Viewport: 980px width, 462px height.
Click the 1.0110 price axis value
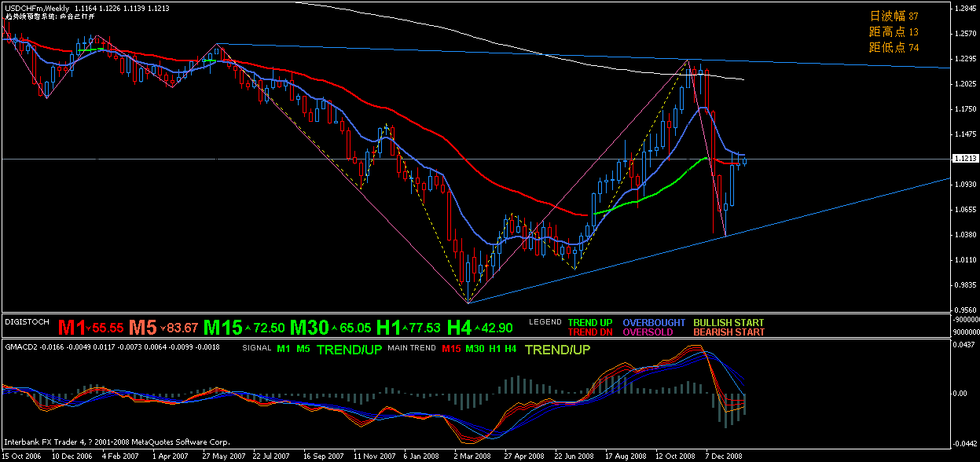pyautogui.click(x=964, y=259)
